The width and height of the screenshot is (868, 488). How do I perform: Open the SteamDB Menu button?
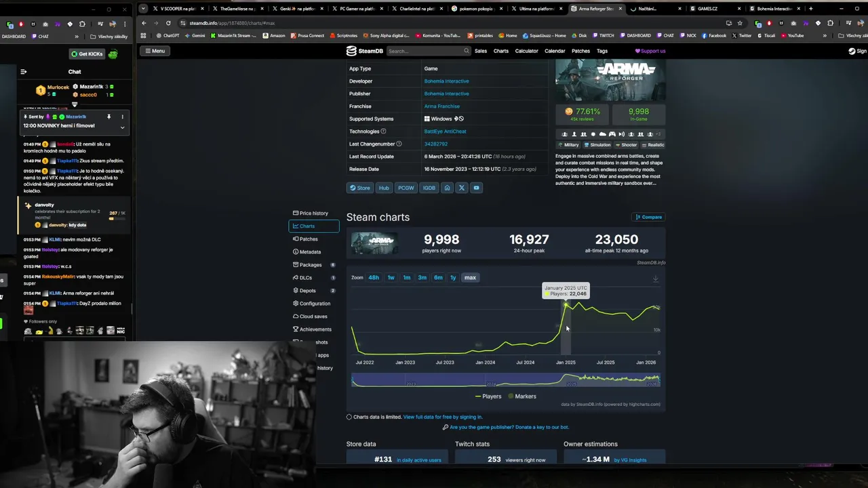coord(154,51)
